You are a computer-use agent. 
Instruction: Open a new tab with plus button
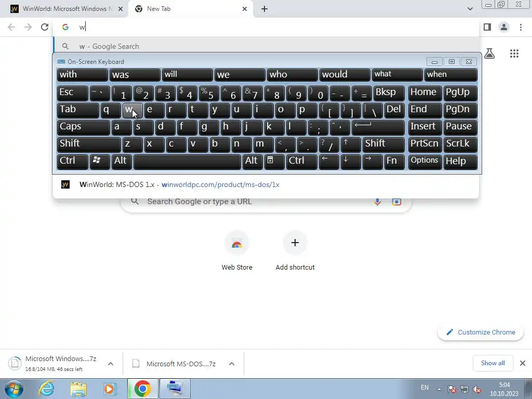tap(264, 9)
